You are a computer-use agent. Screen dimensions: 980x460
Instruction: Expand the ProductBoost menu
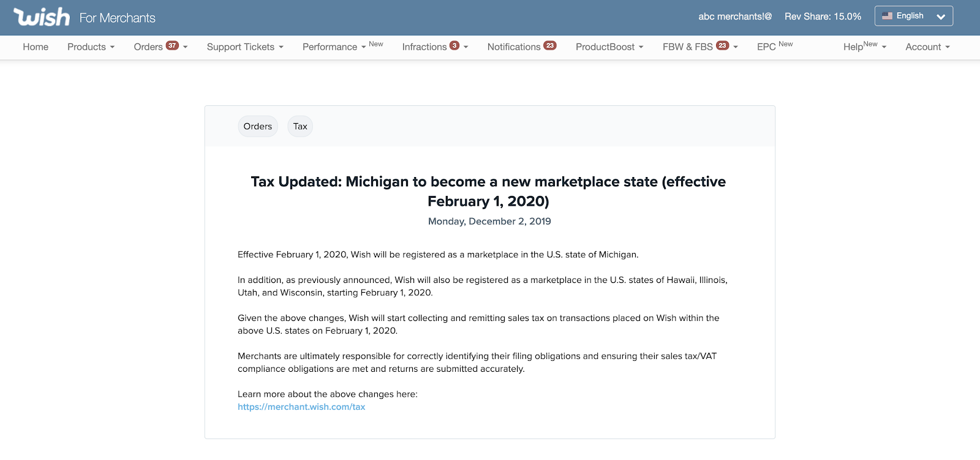click(609, 47)
